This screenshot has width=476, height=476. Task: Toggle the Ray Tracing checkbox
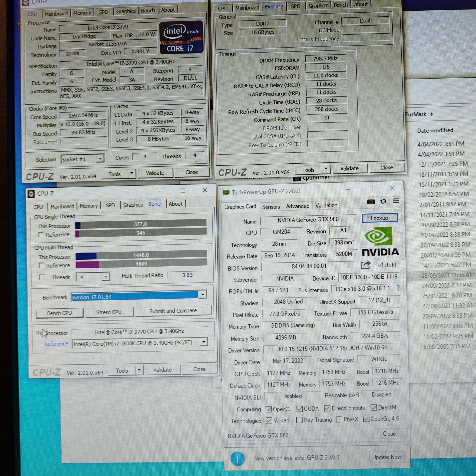click(299, 420)
